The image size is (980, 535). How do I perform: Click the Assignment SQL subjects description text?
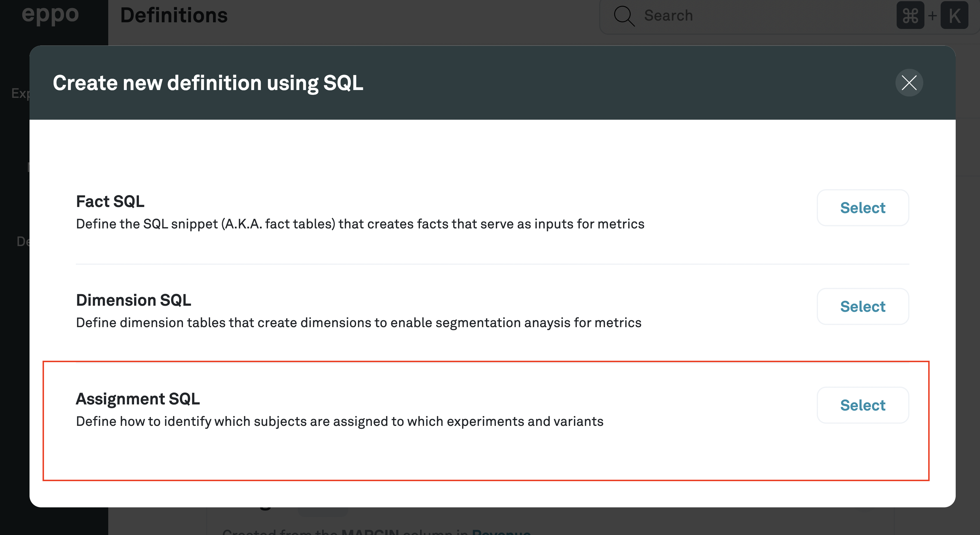pos(340,421)
